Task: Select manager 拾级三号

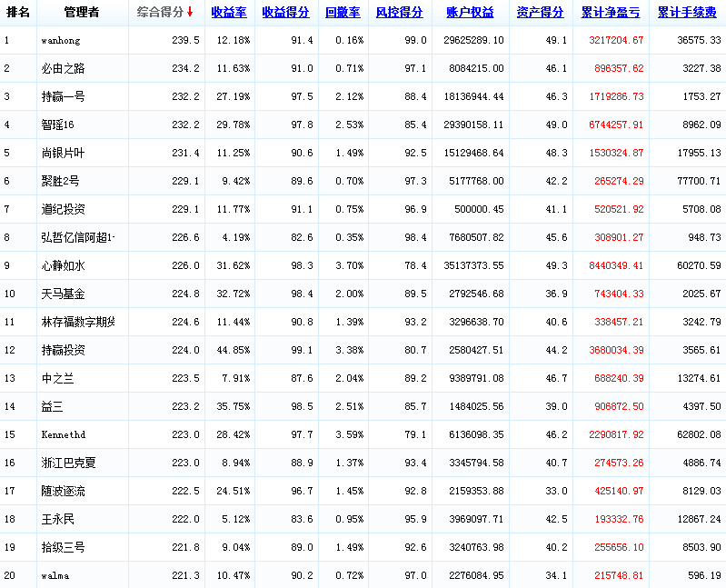Action: pyautogui.click(x=63, y=547)
